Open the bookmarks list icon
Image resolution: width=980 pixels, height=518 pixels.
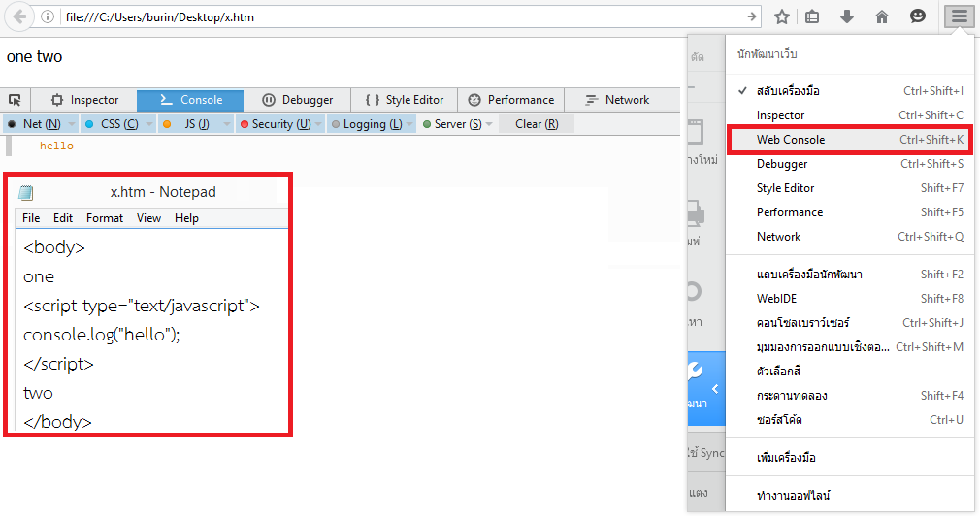pos(813,16)
